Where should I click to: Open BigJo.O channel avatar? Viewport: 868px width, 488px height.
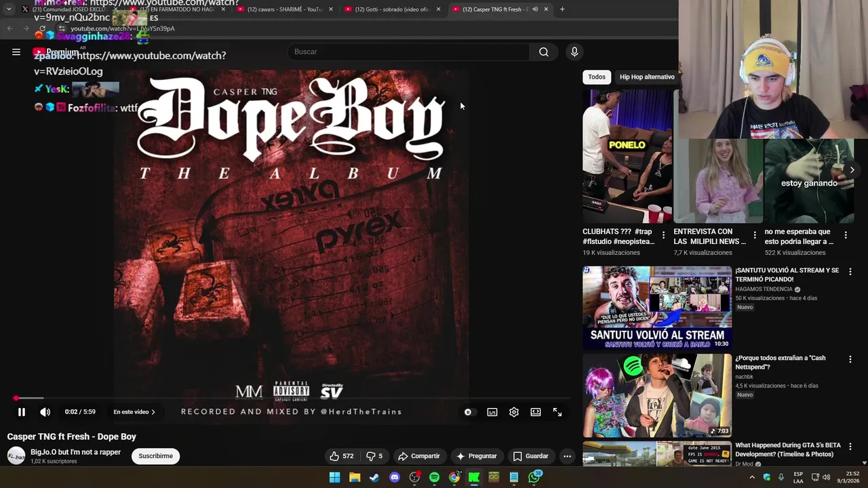16,456
